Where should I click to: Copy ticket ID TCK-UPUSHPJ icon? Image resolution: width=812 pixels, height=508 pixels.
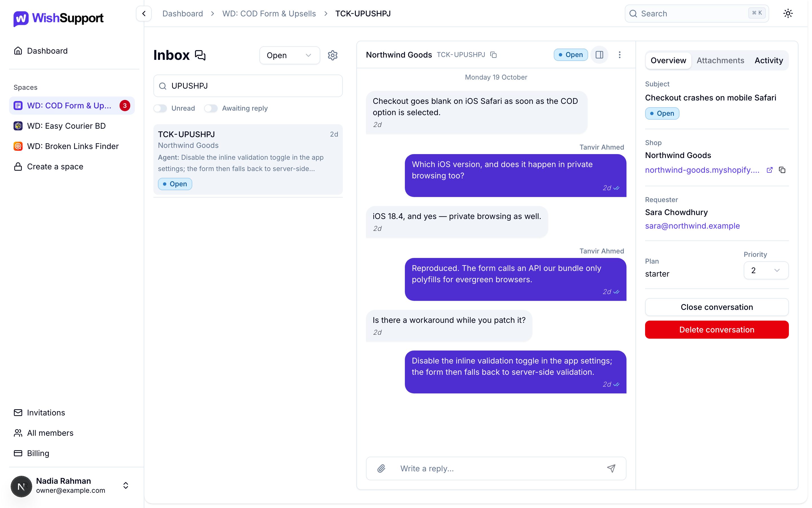493,55
